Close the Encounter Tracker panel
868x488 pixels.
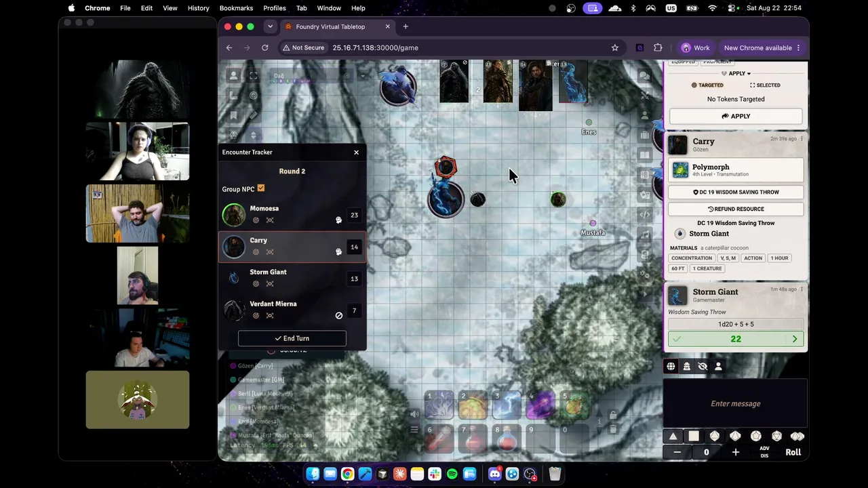(x=356, y=152)
